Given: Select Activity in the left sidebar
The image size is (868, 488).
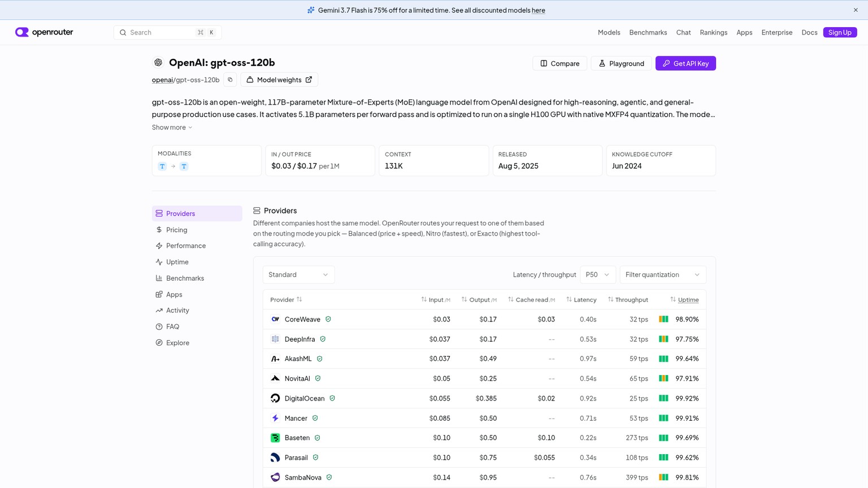Looking at the screenshot, I should pos(197,311).
